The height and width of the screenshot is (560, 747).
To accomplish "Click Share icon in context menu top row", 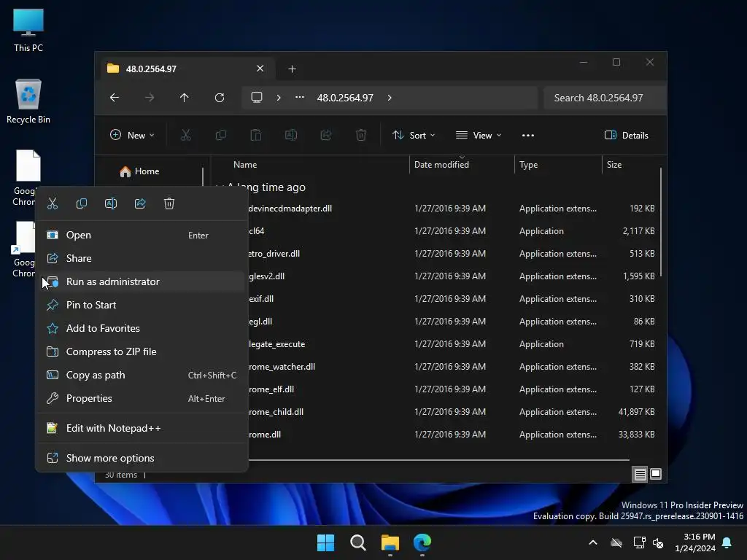I will coord(140,204).
